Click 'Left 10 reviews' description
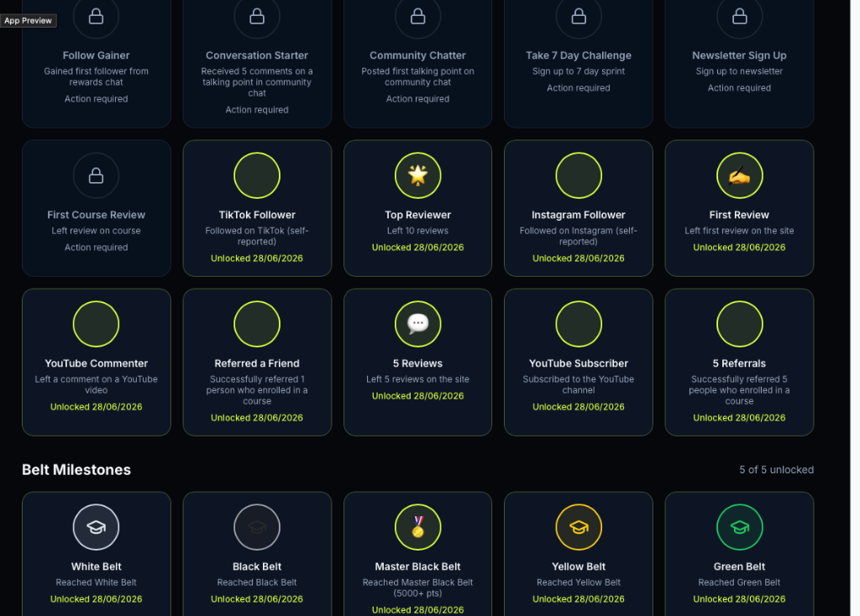The width and height of the screenshot is (860, 616). click(x=418, y=231)
